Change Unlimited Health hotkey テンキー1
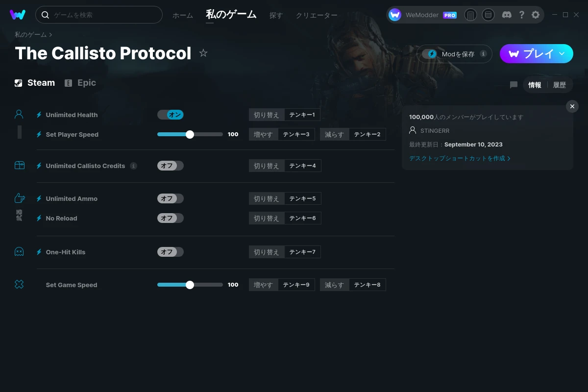This screenshot has height=392, width=588. (x=302, y=115)
